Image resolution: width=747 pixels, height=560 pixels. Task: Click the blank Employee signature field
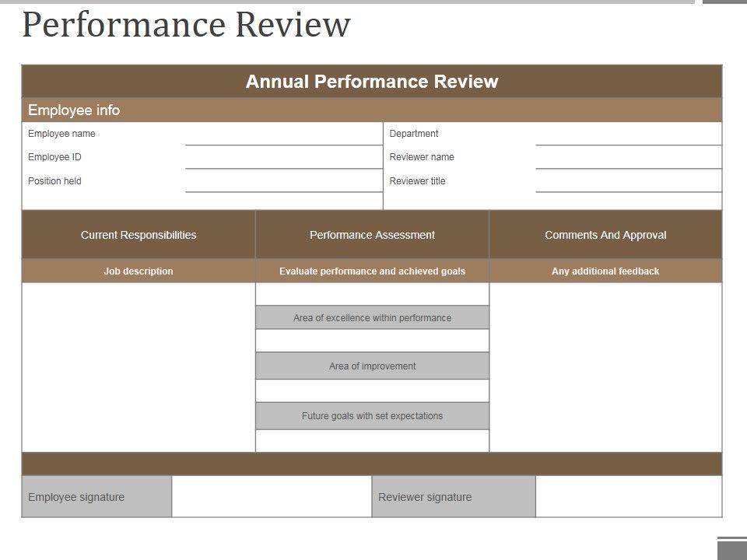272,497
